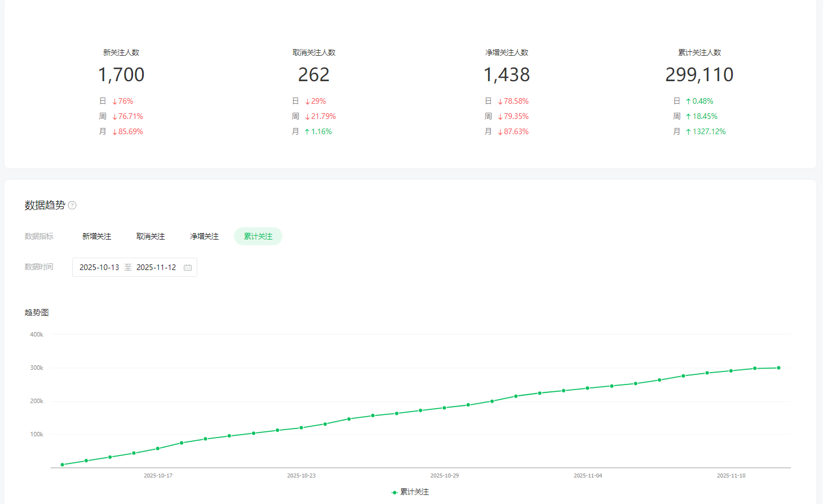Click the red down arrow beside 87.63%
The width and height of the screenshot is (823, 504).
pyautogui.click(x=500, y=132)
